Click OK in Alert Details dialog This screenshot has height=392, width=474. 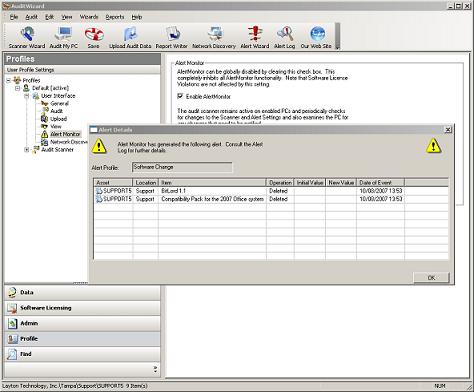pyautogui.click(x=431, y=278)
